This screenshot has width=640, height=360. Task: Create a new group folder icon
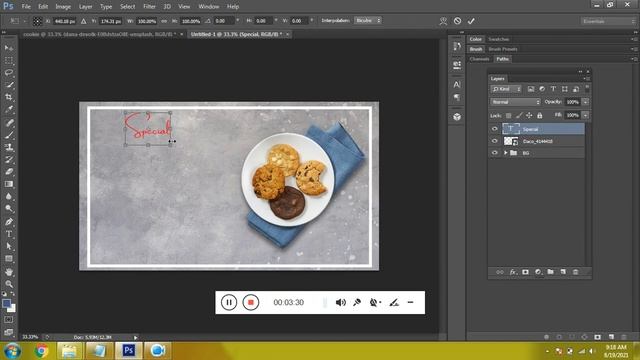(551, 272)
